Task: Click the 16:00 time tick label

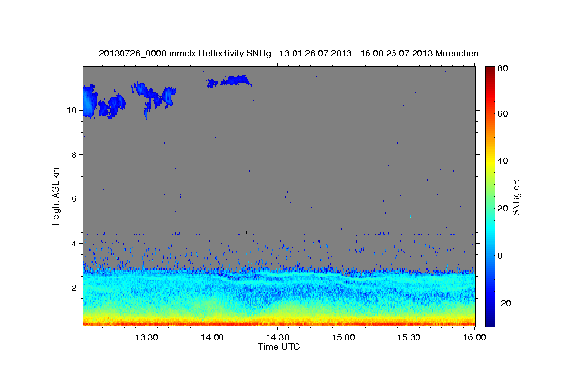Action: click(x=474, y=338)
